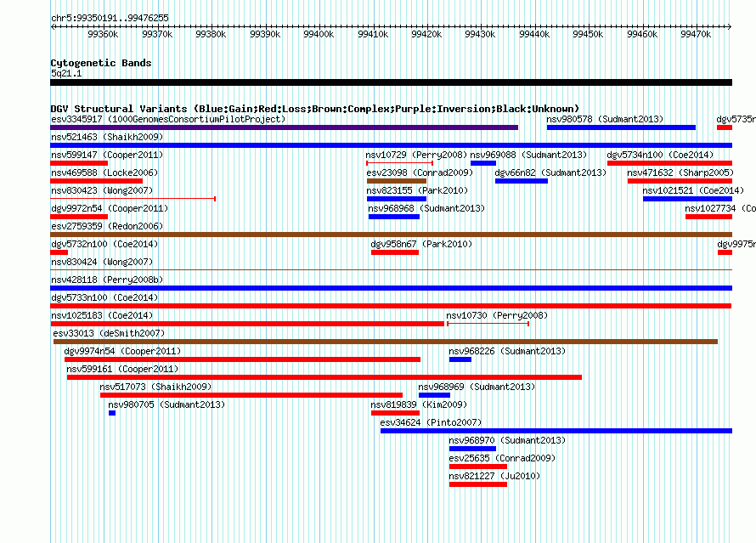Click the red bar under dgv5732n100

(59, 252)
